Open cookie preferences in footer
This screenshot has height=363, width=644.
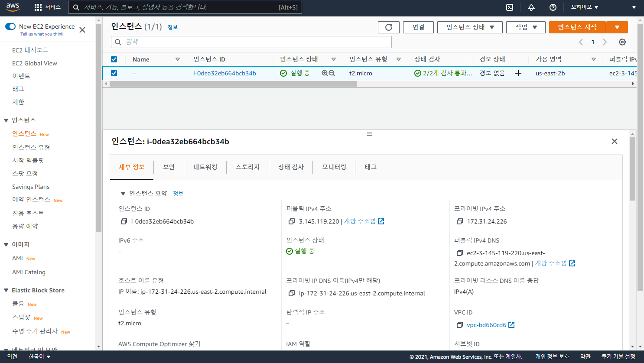click(x=618, y=357)
